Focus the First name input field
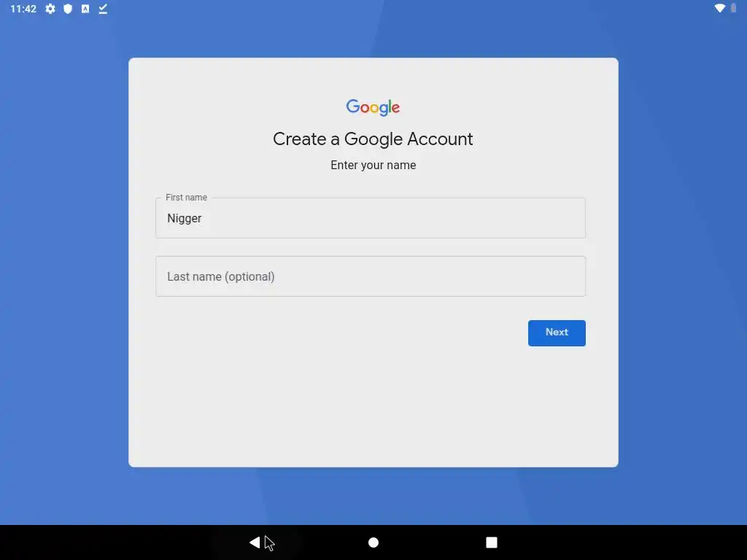Viewport: 747px width, 560px height. coord(371,218)
